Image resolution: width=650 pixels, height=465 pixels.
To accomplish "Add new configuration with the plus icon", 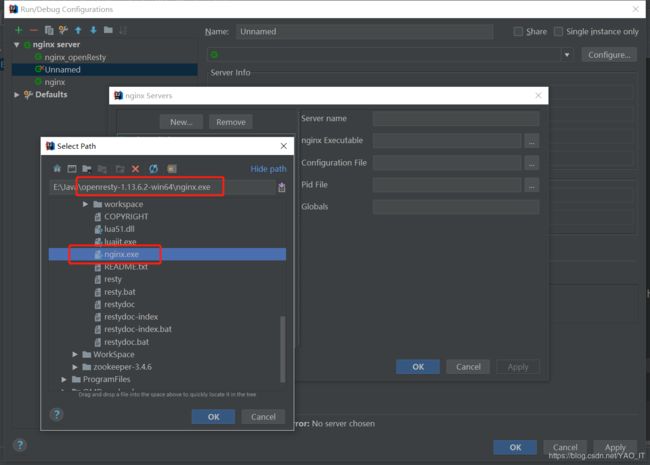I will click(x=18, y=30).
